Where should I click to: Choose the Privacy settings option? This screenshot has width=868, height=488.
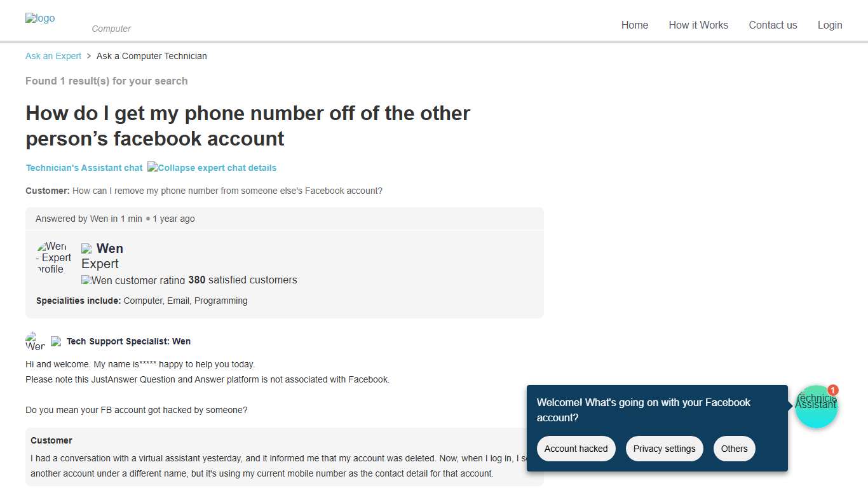coord(664,449)
